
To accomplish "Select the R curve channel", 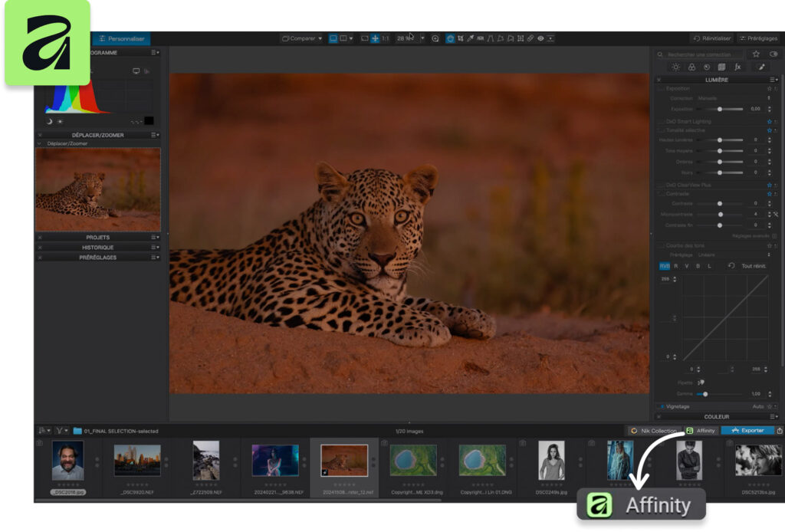I will click(676, 266).
